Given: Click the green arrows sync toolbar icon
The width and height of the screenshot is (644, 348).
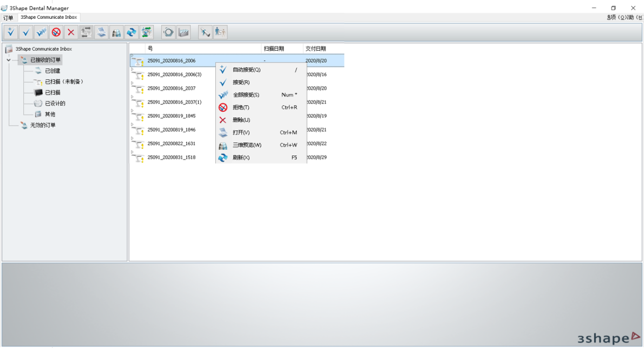Looking at the screenshot, I should 147,33.
